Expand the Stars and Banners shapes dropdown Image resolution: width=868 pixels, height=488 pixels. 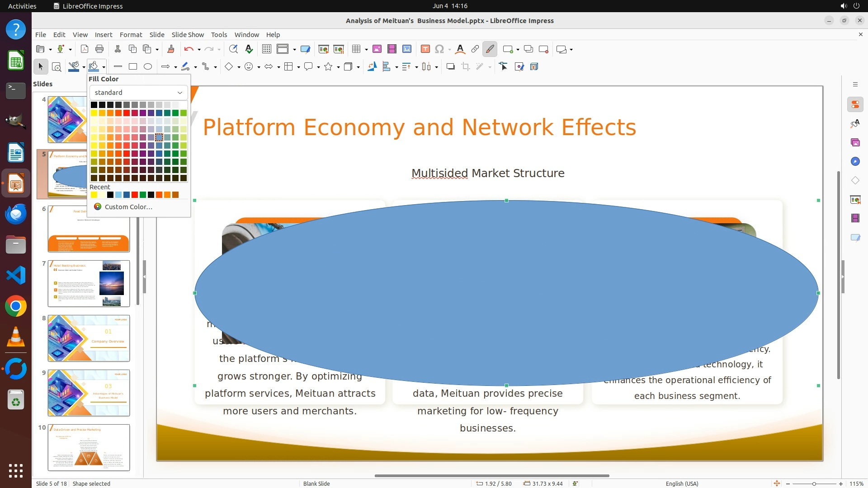[x=338, y=67]
